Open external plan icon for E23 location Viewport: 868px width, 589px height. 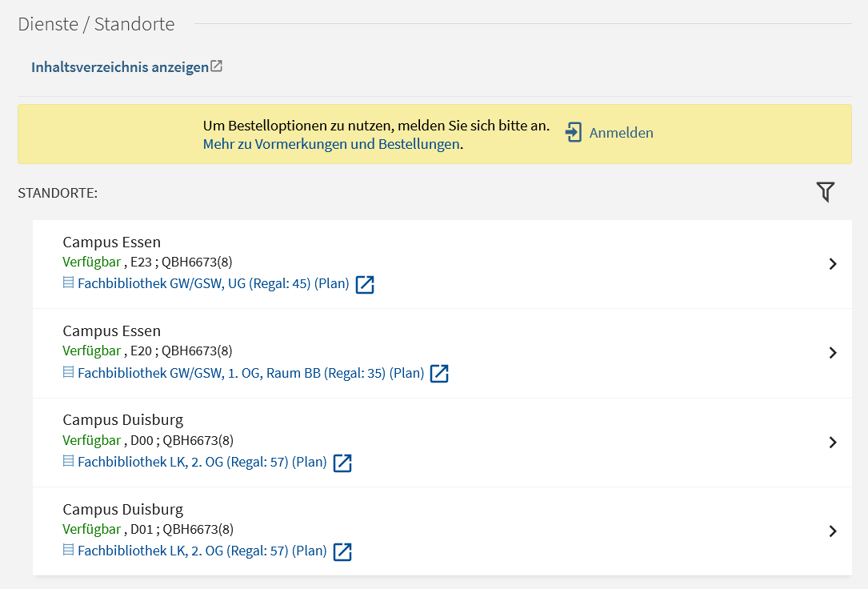[x=365, y=284]
